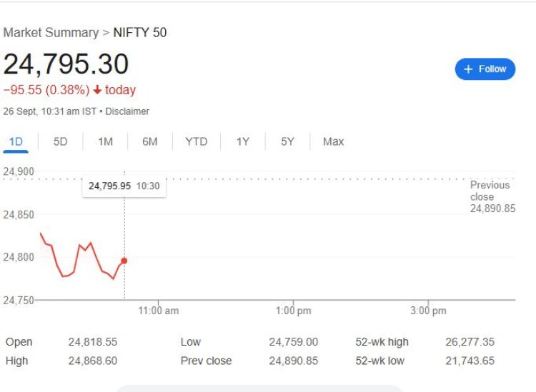The width and height of the screenshot is (536, 392).
Task: Switch to the 5D chart tab
Action: 60,141
